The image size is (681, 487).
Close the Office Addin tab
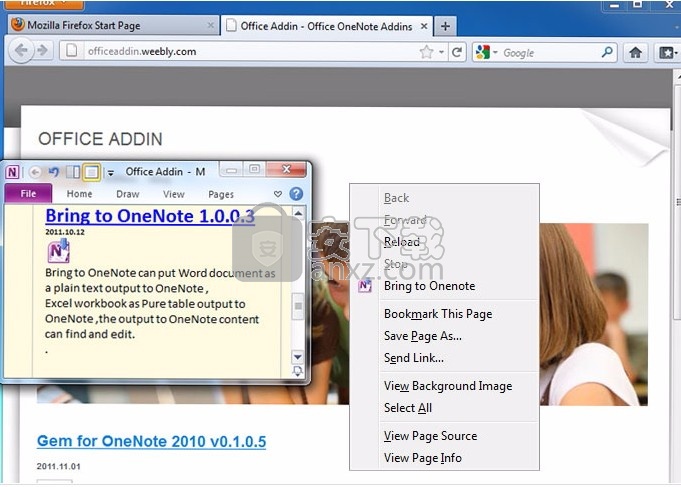pyautogui.click(x=424, y=26)
